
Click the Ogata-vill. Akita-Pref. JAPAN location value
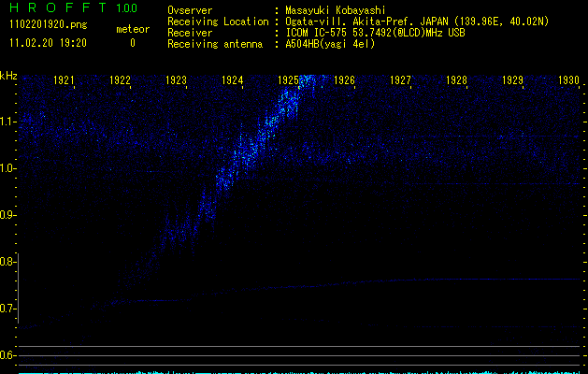tap(417, 22)
